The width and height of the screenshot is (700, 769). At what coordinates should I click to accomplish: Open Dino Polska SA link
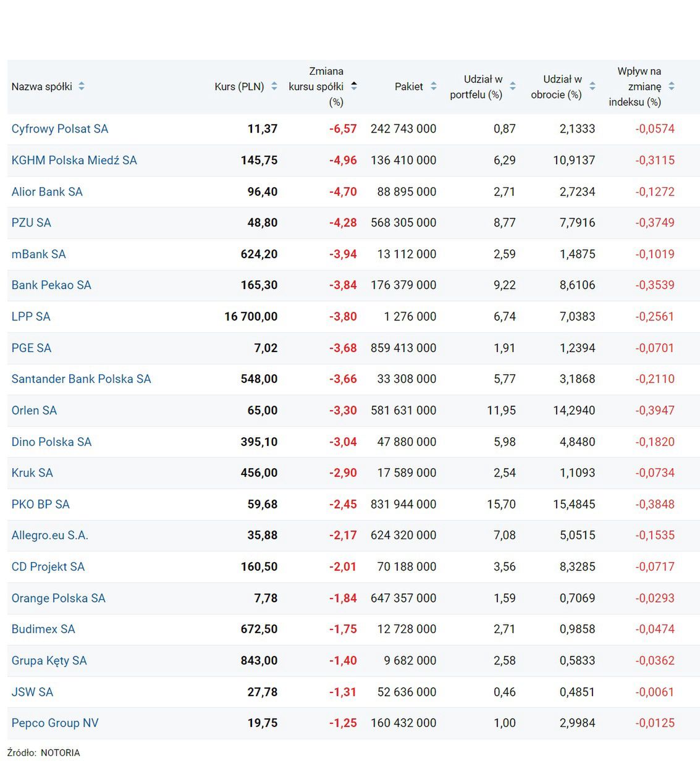tap(51, 442)
